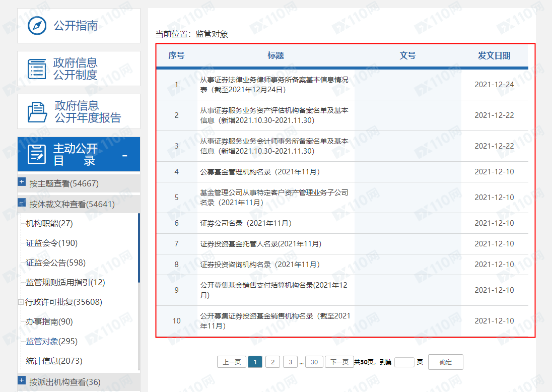Screen dimensions: 552x392
Task: Open 从事证券法律业务律师事务所备案基本信息情况表 link
Action: [274, 85]
